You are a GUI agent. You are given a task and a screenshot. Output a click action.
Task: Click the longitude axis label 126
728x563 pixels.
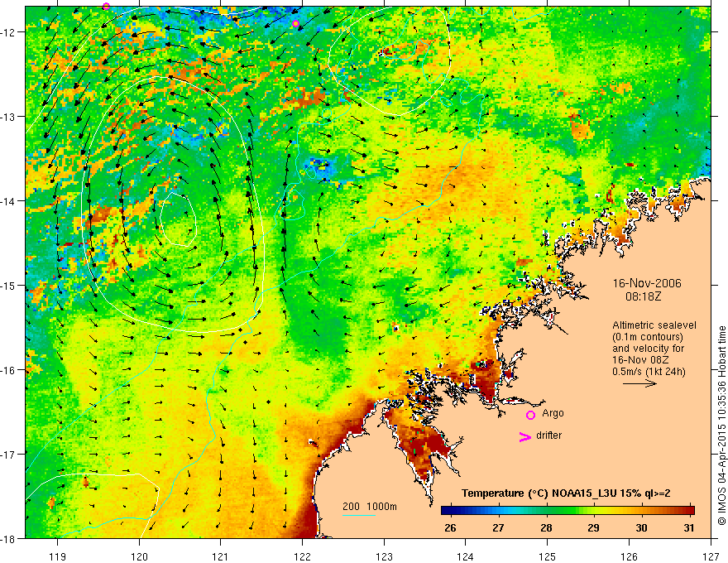(629, 556)
